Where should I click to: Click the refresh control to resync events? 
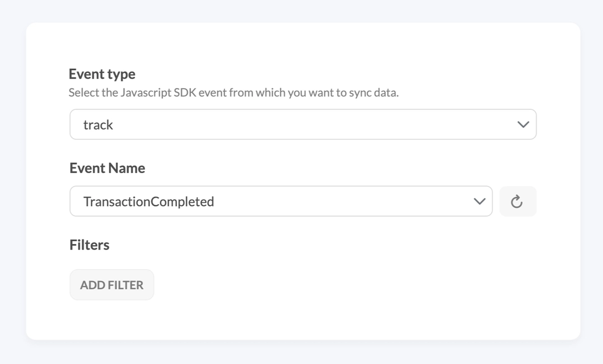pyautogui.click(x=518, y=201)
